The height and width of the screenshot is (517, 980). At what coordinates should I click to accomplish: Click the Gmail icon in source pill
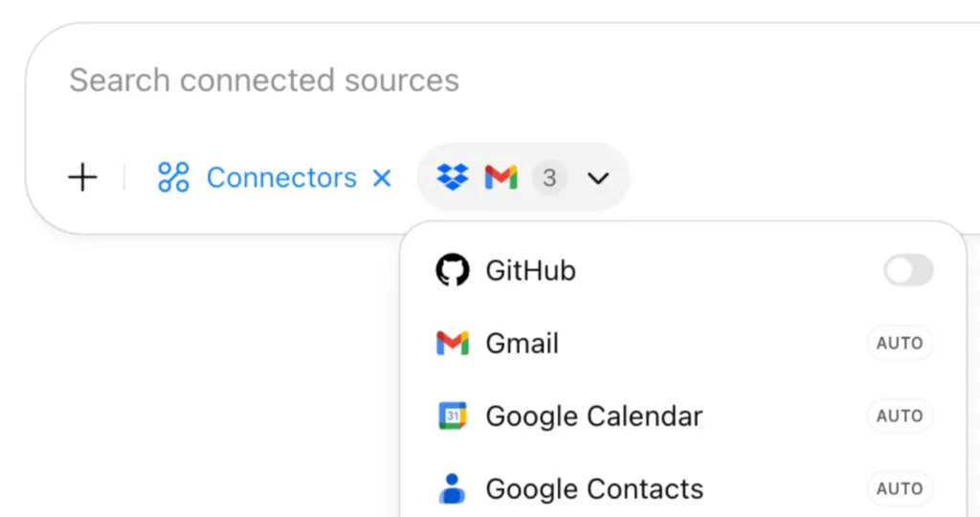tap(501, 177)
